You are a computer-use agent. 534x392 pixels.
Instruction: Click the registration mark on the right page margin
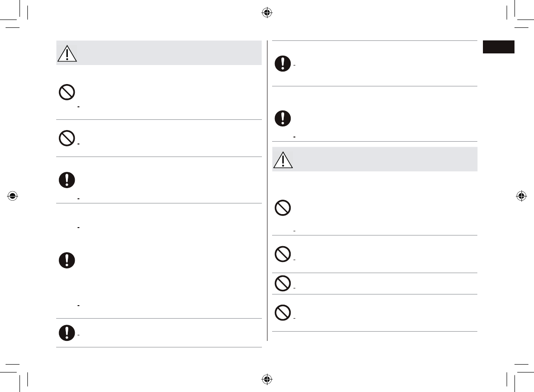pyautogui.click(x=521, y=196)
